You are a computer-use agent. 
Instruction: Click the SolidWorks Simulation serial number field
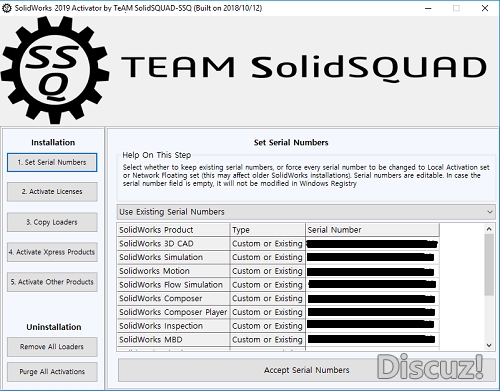coord(372,257)
